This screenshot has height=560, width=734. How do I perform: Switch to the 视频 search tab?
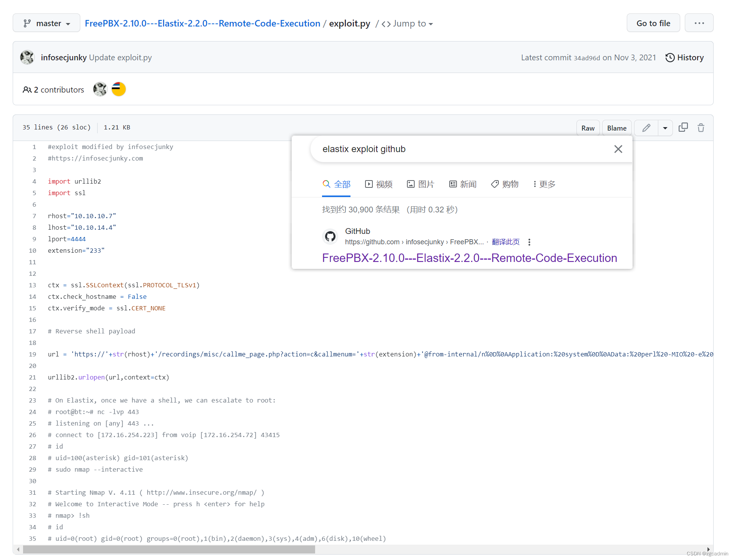point(379,184)
